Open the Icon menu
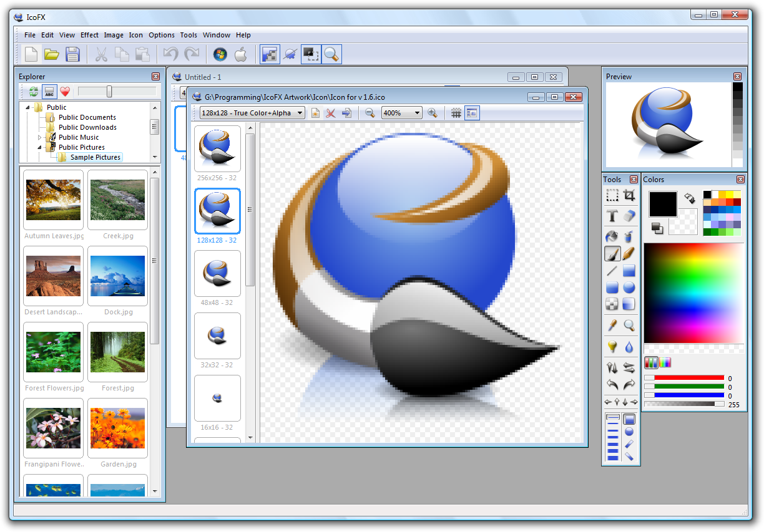 135,35
